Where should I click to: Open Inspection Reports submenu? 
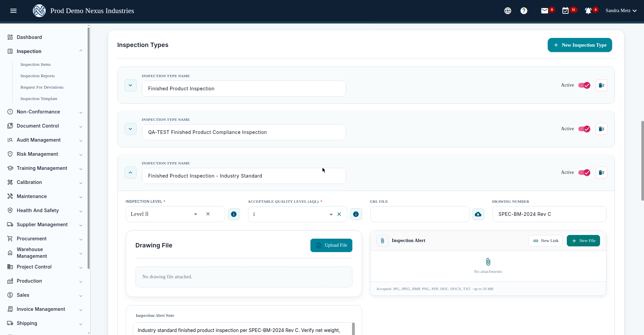[x=38, y=76]
